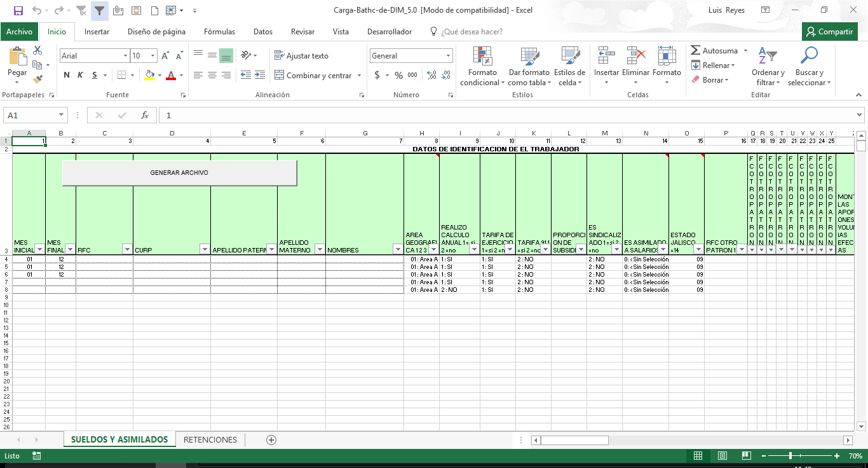Click the Save icon in quick access toolbar
Screen dimensions: 868x468
pos(18,10)
